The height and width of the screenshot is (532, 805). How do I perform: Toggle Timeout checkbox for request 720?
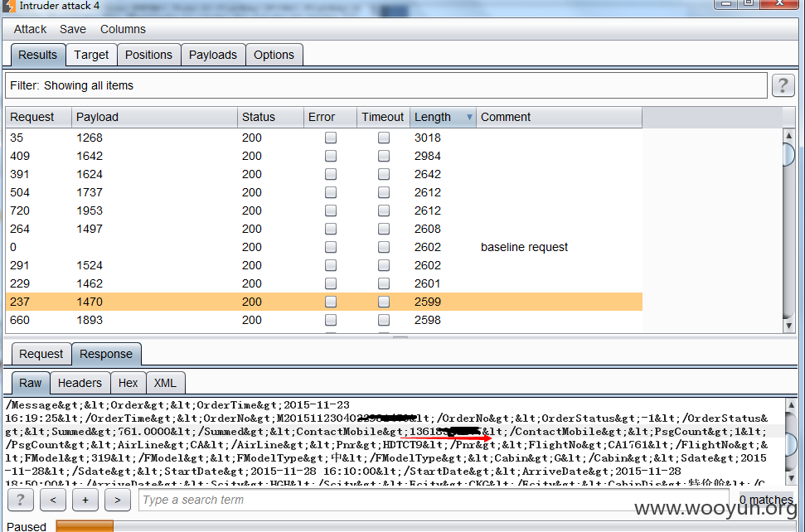point(384,210)
